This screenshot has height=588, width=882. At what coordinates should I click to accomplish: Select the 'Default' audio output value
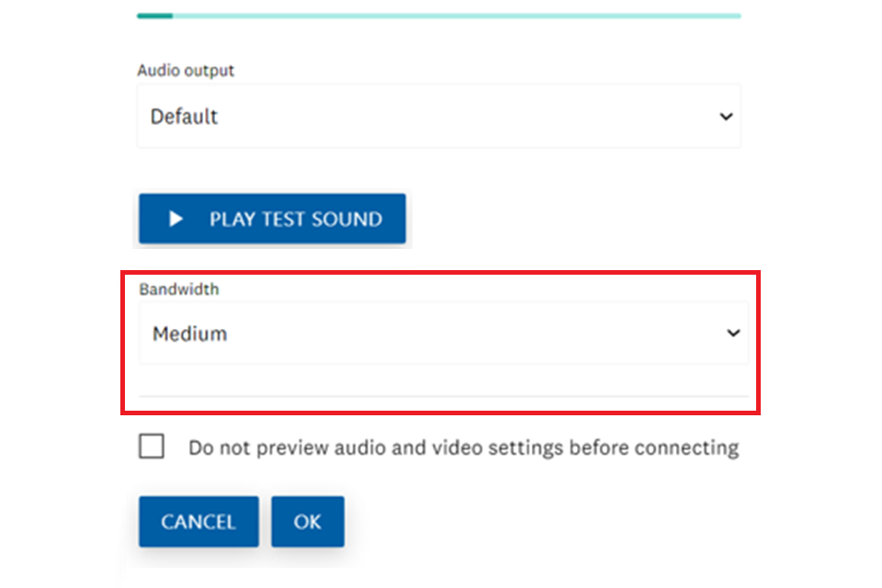[185, 117]
